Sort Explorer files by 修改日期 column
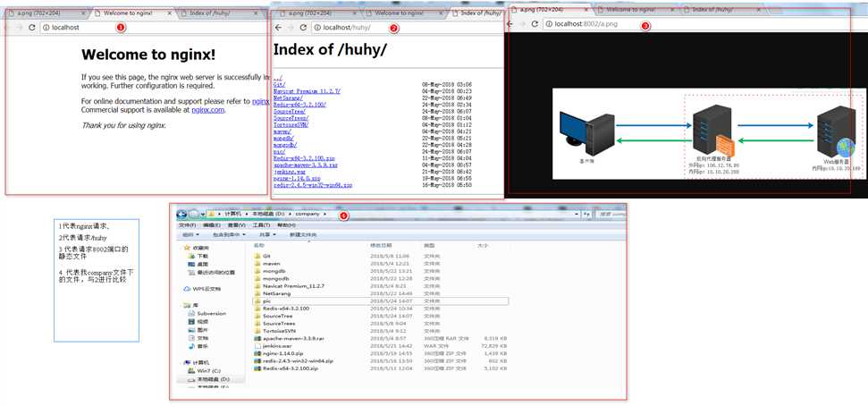Image resolution: width=868 pixels, height=406 pixels. pos(381,245)
